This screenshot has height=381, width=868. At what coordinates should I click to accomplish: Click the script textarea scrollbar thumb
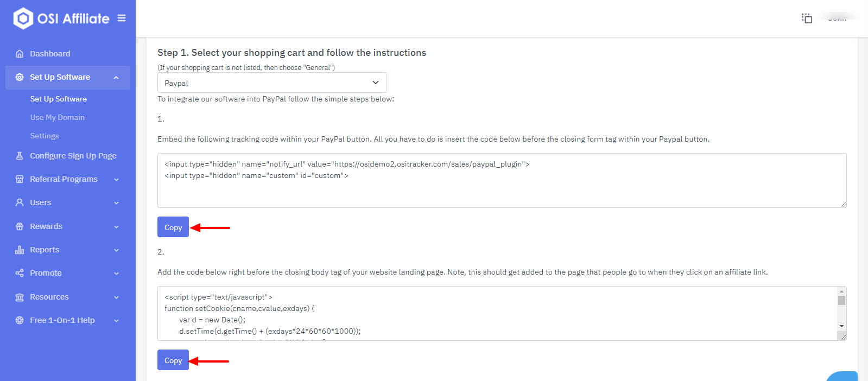[x=841, y=300]
